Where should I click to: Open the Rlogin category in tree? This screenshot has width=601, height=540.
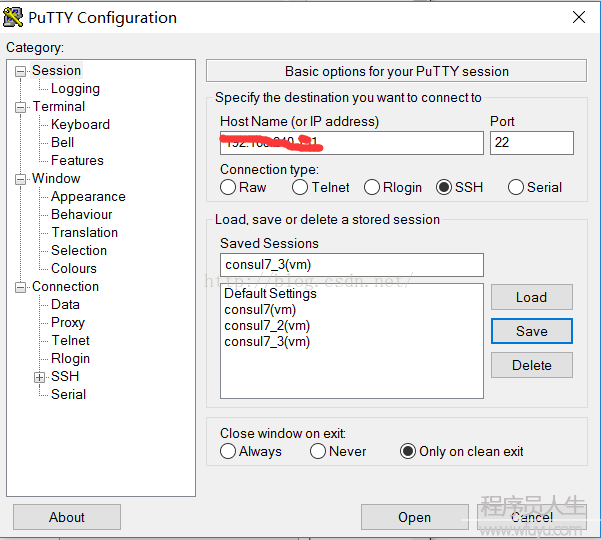point(71,359)
